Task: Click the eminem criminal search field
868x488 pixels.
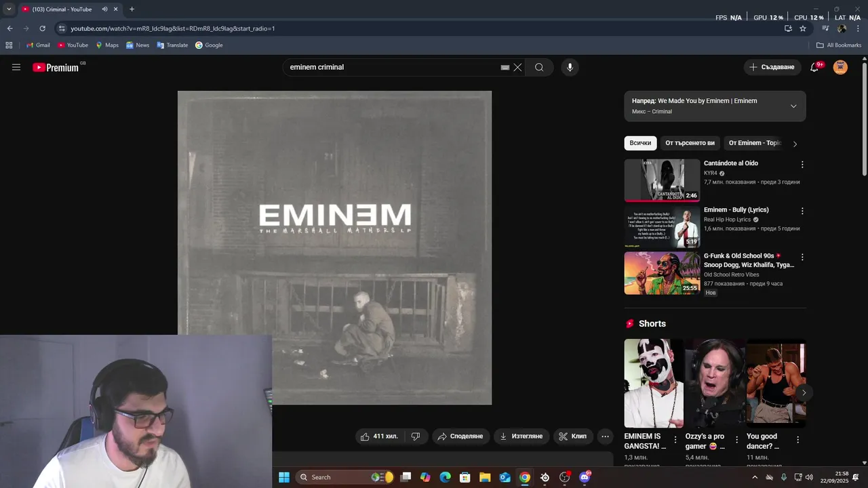Action: point(393,67)
